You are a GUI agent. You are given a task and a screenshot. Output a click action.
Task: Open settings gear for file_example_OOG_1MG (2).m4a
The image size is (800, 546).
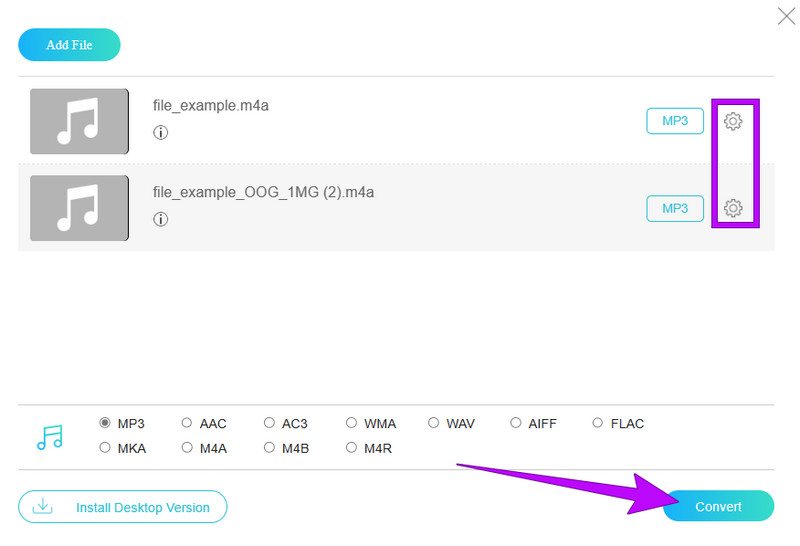tap(733, 208)
